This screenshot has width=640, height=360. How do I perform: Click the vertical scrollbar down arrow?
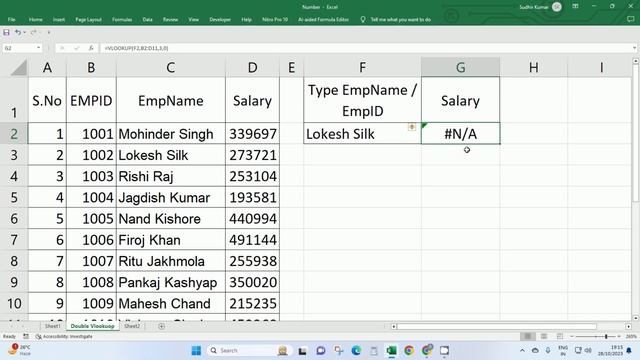coord(636,318)
